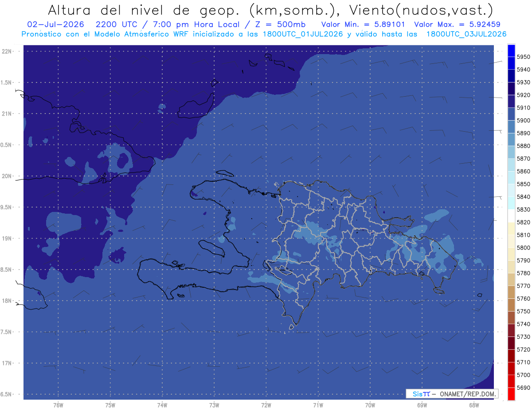Click the 'Valor Min. = 5.89101' text

(x=363, y=24)
